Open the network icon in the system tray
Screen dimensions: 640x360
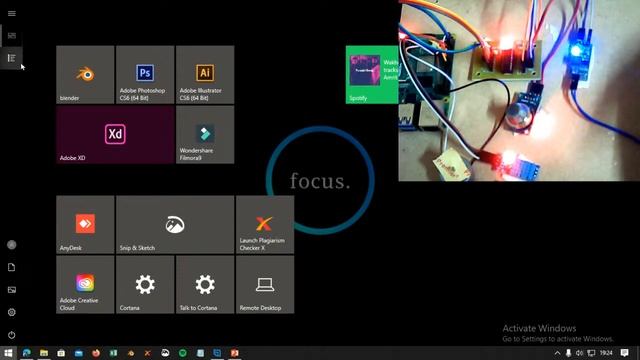[x=591, y=353]
